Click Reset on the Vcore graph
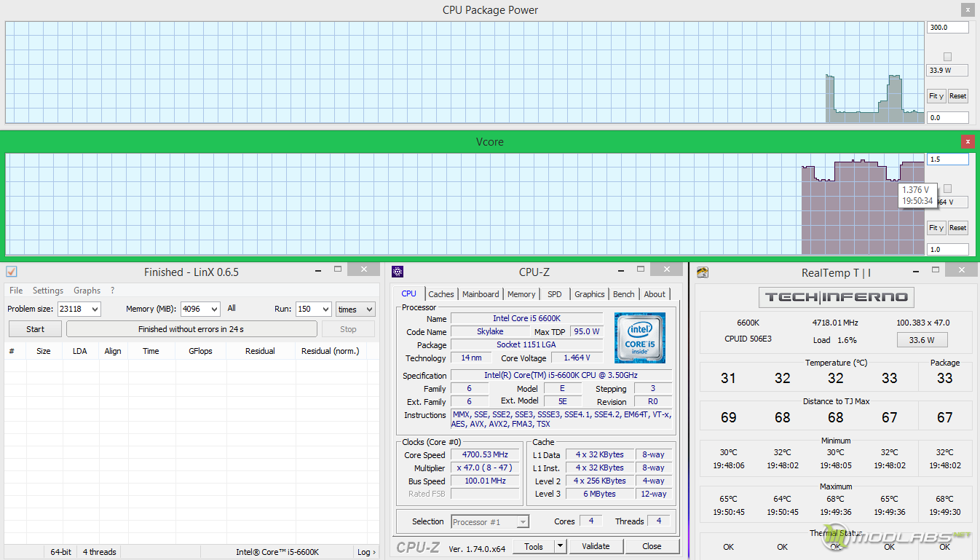This screenshot has width=980, height=560. (958, 228)
